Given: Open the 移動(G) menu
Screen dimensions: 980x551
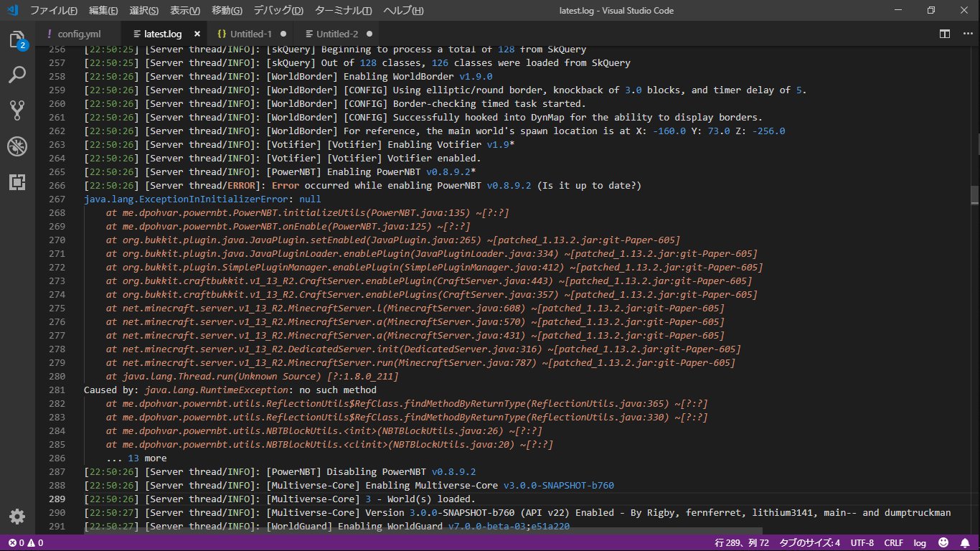Looking at the screenshot, I should point(227,11).
